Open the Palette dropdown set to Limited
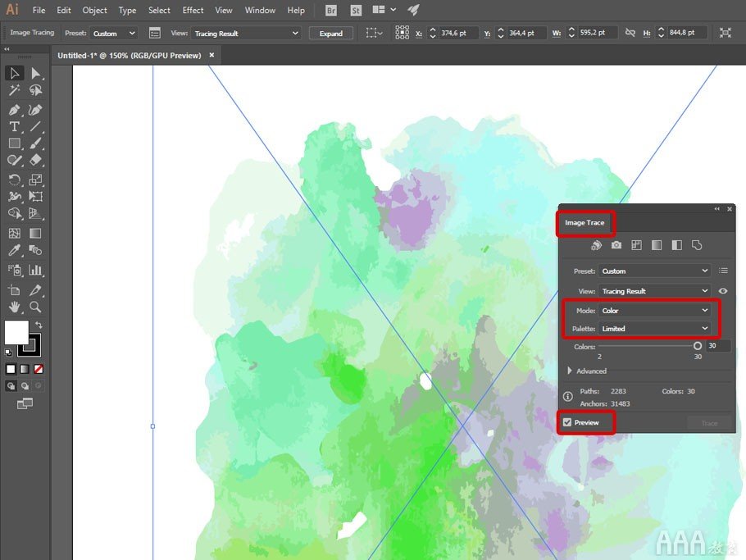The height and width of the screenshot is (560, 746). 655,329
